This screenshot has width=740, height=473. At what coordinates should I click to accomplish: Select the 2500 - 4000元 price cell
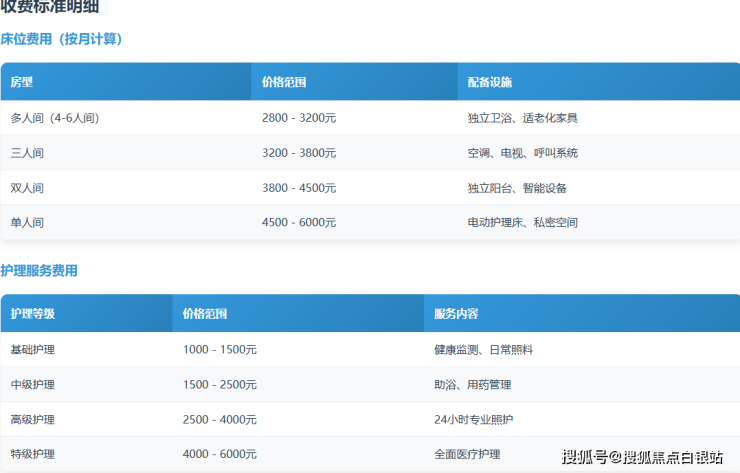[220, 420]
